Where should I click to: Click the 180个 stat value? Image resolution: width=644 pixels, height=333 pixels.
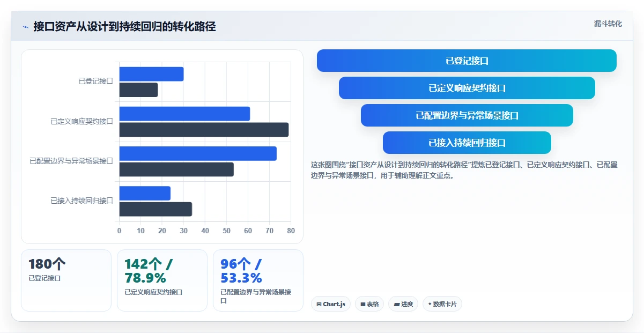tap(47, 264)
